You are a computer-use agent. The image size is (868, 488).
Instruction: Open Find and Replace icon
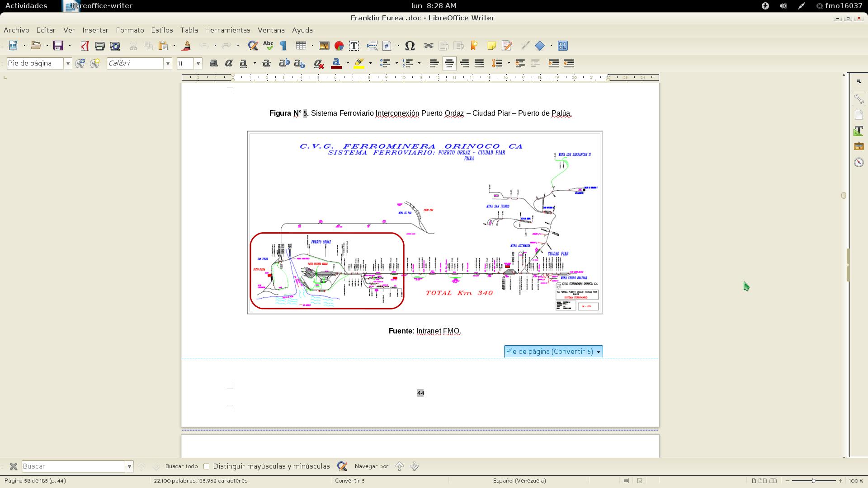point(253,46)
